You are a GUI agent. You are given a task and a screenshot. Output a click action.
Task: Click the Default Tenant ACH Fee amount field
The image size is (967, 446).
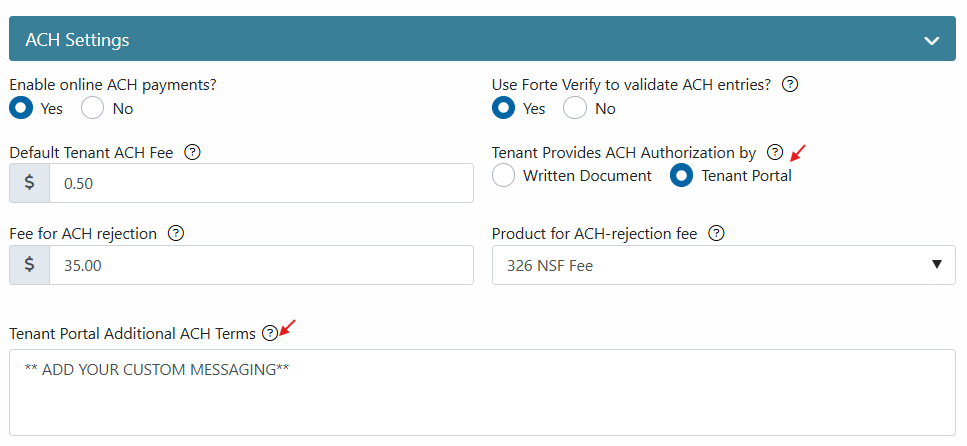(x=261, y=184)
